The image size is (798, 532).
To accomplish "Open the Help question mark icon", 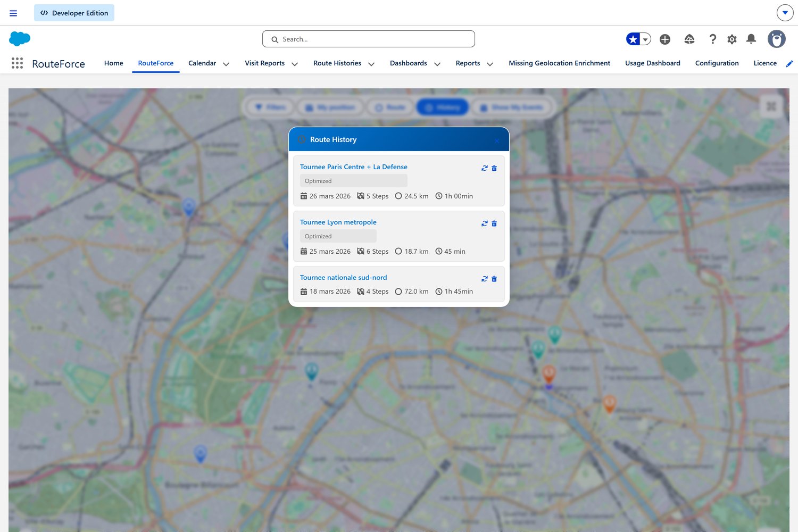I will 712,39.
